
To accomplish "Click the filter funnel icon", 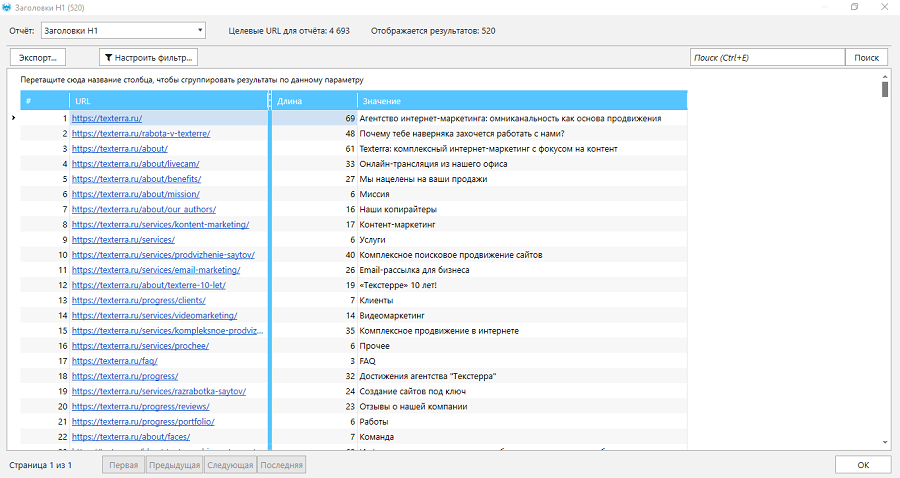I will click(x=108, y=57).
